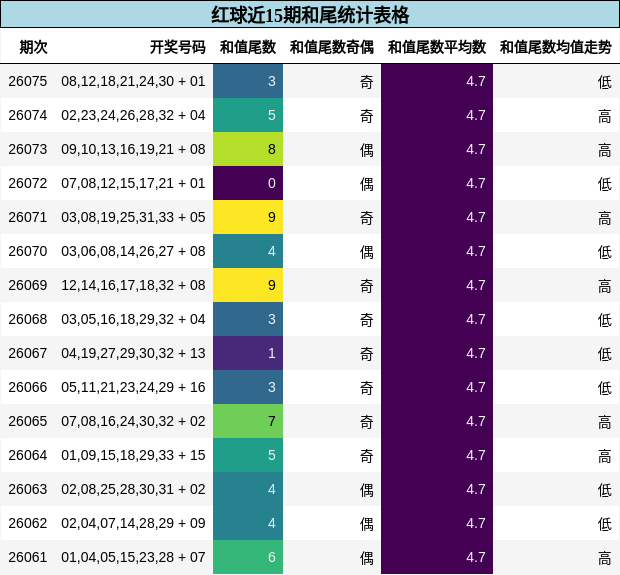Click sum tail 5 in row 26074
The width and height of the screenshot is (620, 575).
click(x=248, y=115)
